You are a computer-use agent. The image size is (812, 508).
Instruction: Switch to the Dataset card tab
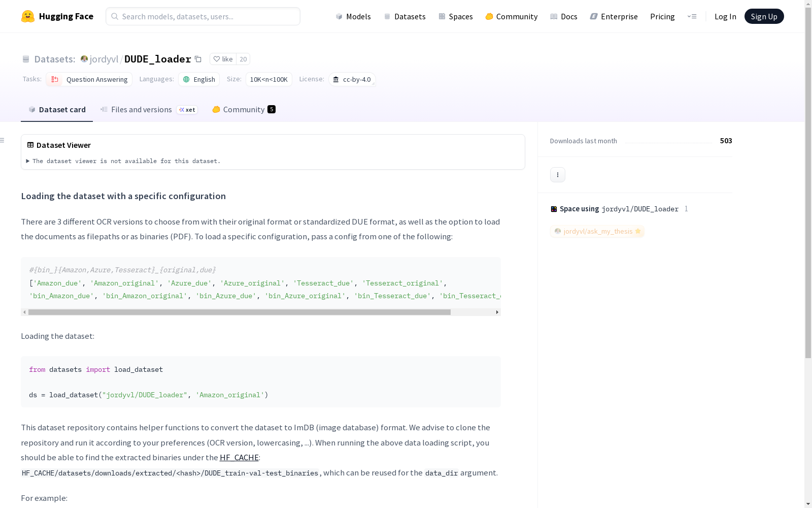tap(57, 109)
